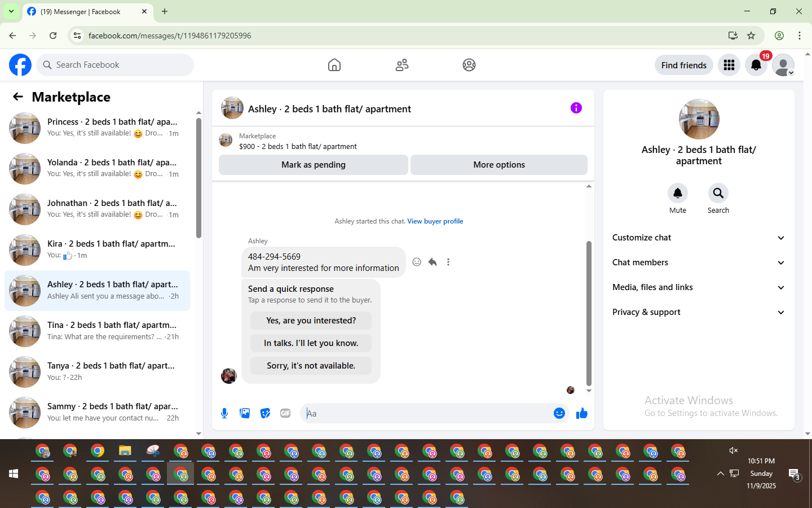This screenshot has height=508, width=812.
Task: Choose a sticker from the sticker icon
Action: pos(265,413)
